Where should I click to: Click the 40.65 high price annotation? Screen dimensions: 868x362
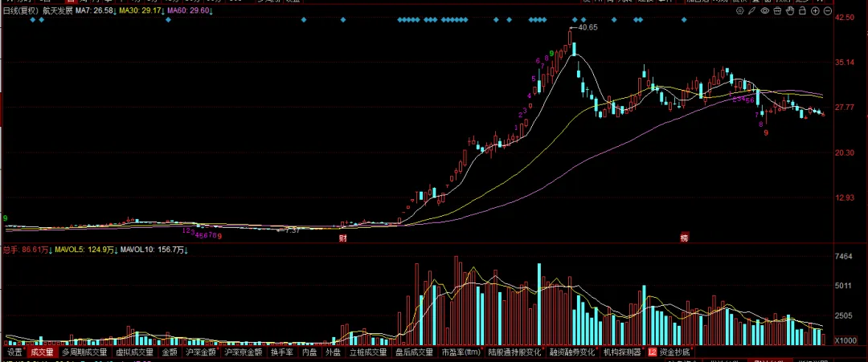(x=588, y=26)
